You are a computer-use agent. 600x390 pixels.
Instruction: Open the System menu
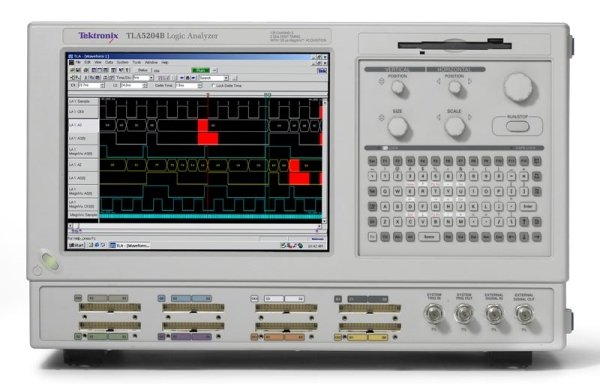(122, 62)
